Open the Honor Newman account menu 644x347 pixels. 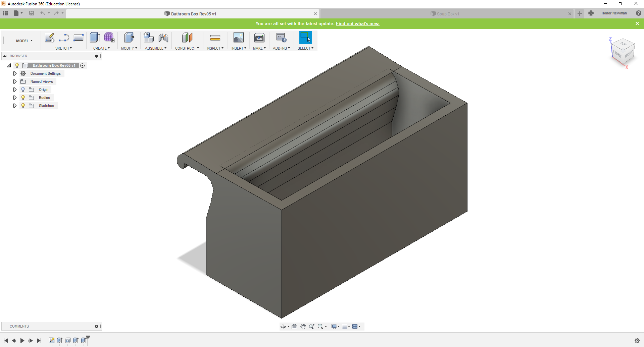(614, 13)
